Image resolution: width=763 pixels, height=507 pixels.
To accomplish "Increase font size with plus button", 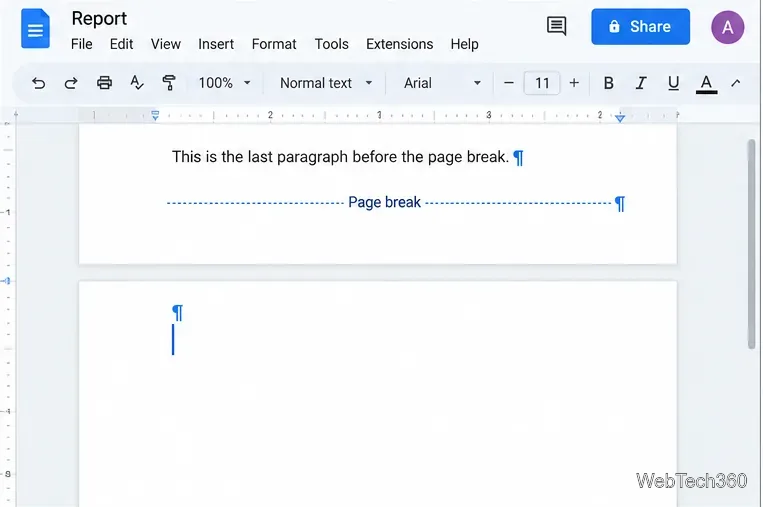I will click(x=574, y=83).
